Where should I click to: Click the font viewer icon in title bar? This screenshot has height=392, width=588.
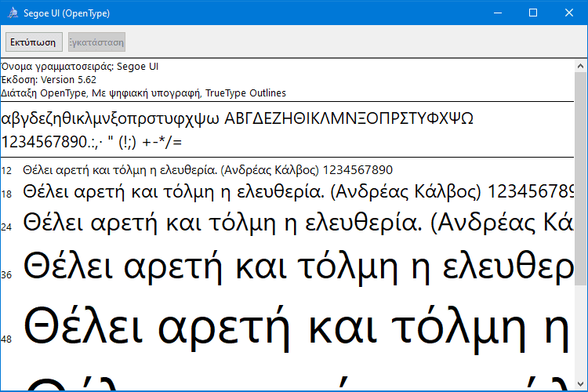coord(13,13)
